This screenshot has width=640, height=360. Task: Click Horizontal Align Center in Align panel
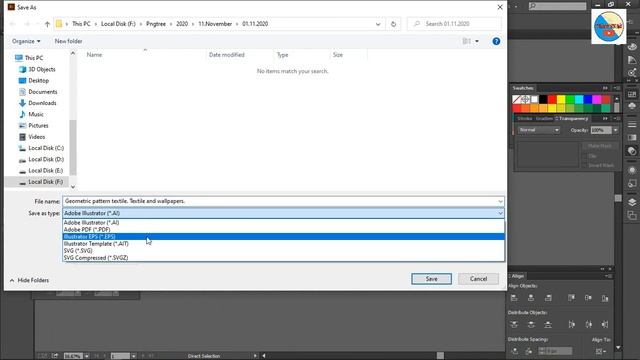tap(531, 298)
